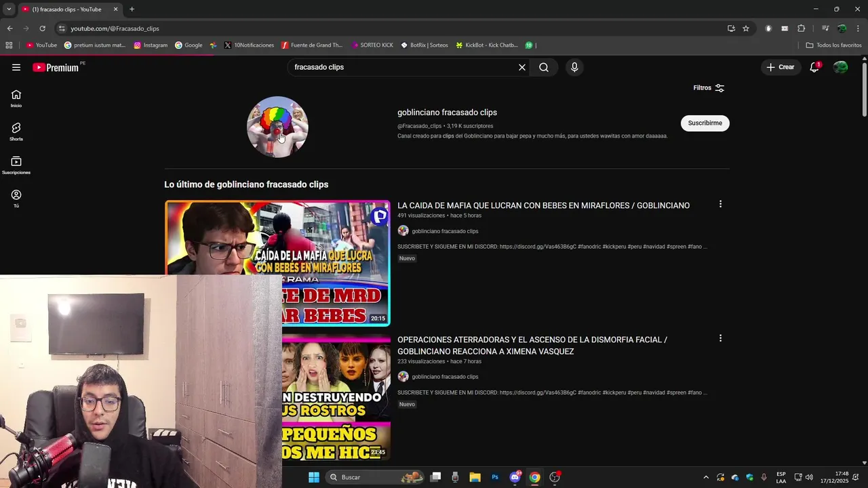868x488 pixels.
Task: Start voice search with microphone icon
Action: pos(574,67)
